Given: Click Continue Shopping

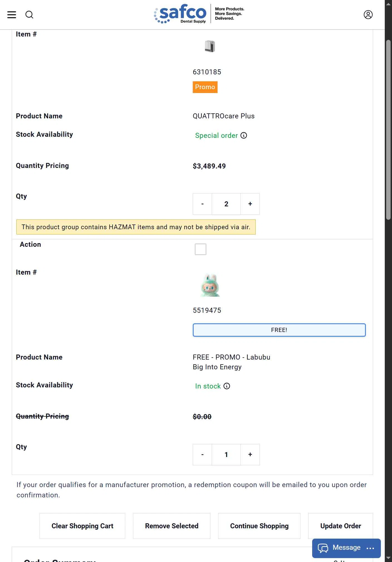Looking at the screenshot, I should pyautogui.click(x=259, y=526).
